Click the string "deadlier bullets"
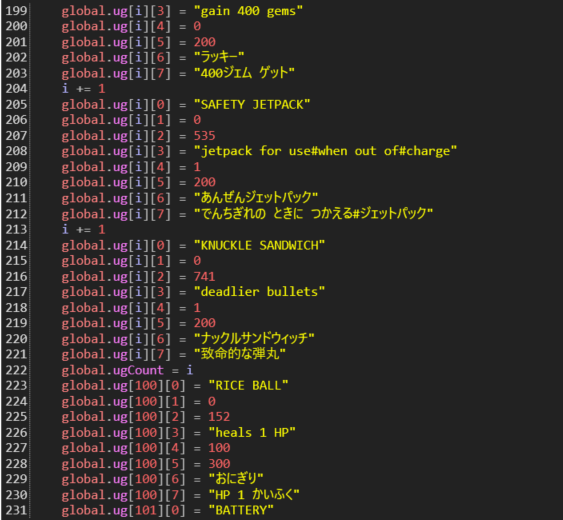Screen dimensions: 563x520 tap(259, 292)
